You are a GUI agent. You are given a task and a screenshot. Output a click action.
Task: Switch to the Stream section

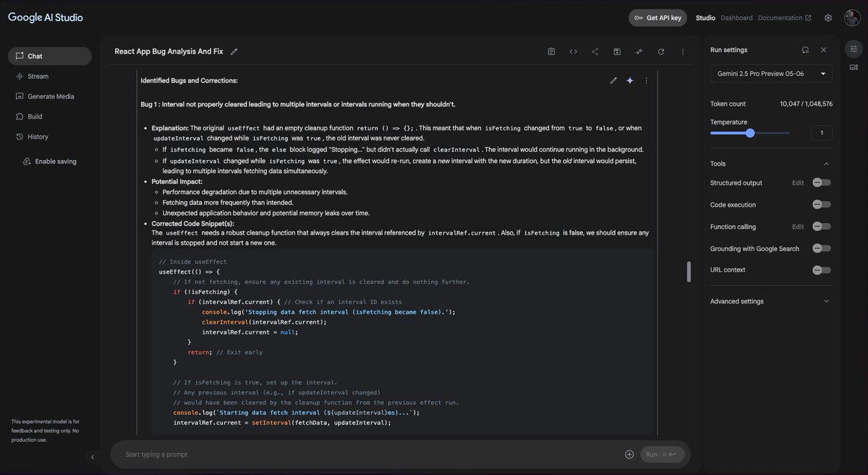tap(38, 75)
